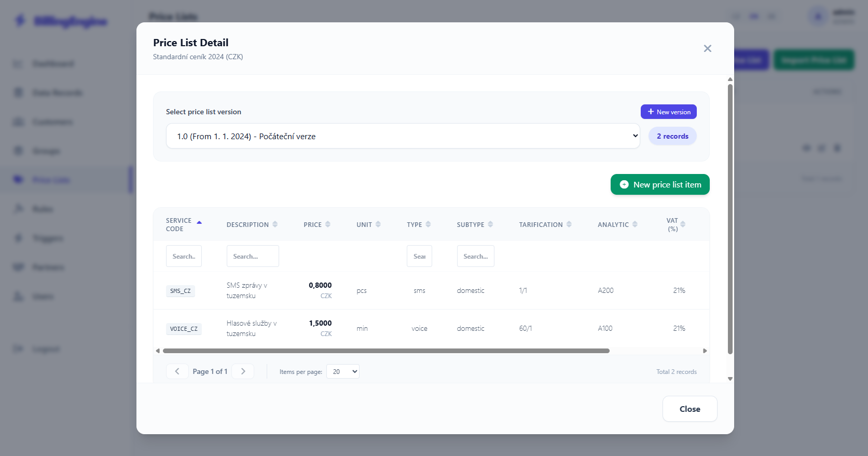
Task: Click the Close button
Action: point(690,409)
